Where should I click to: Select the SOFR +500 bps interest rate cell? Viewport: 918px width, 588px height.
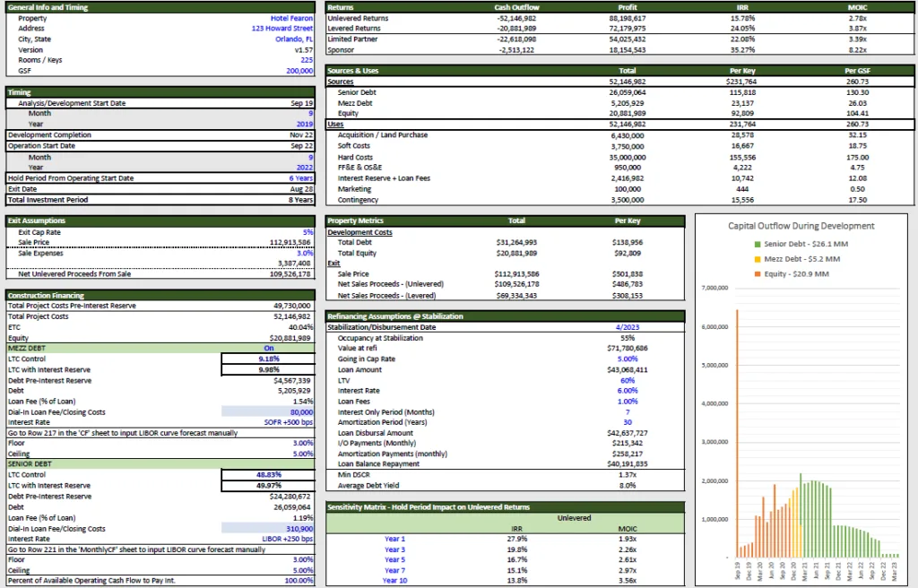[288, 422]
